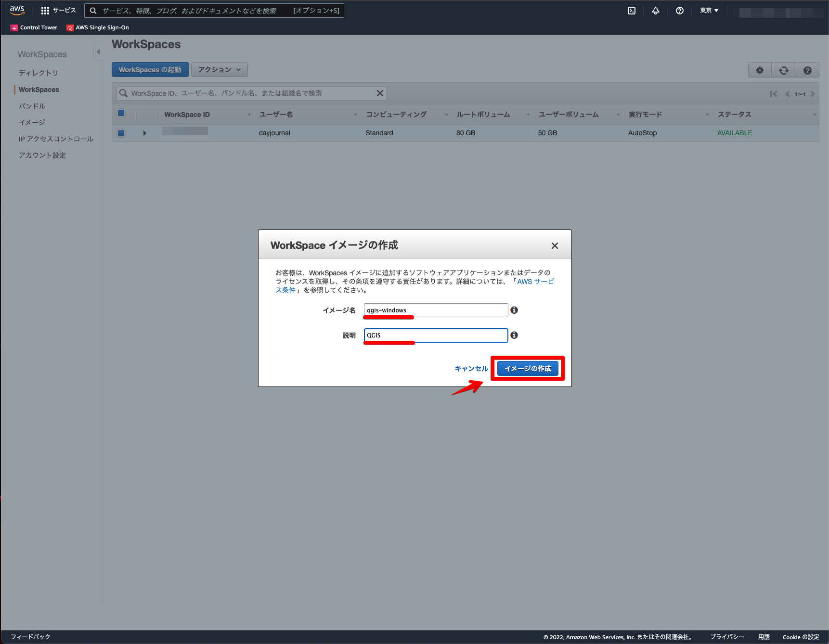Open Cookie の設定 in footer
This screenshot has width=829, height=644.
click(x=801, y=637)
